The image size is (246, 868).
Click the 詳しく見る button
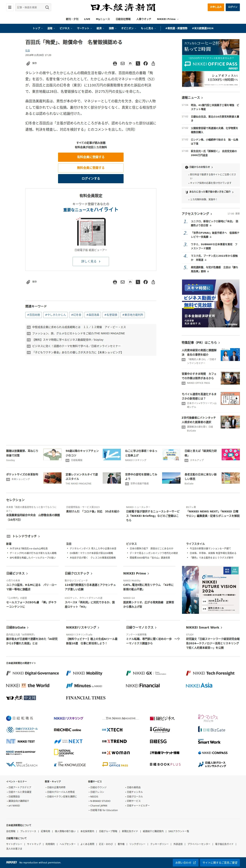point(91,261)
